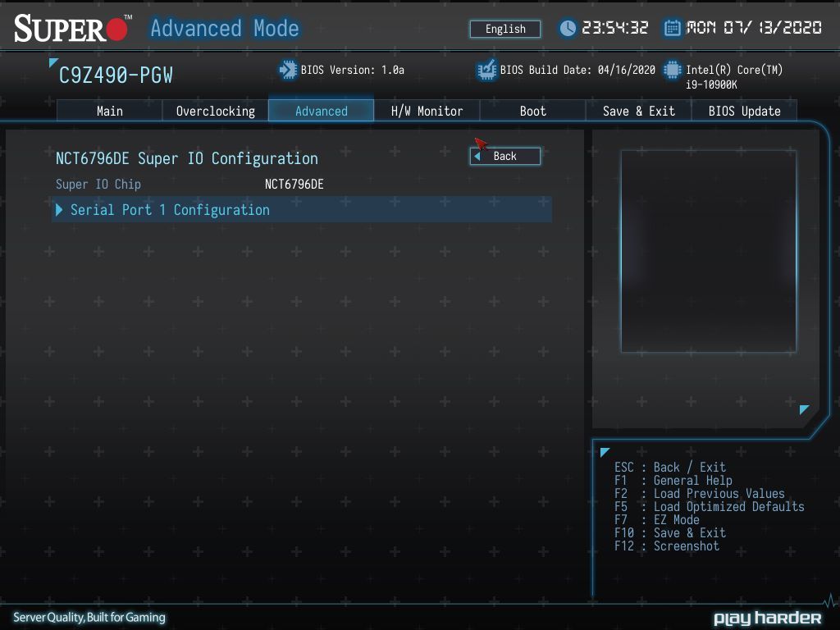Screen dimensions: 840x630
Task: Click the F2 Load Previous Values hint
Action: click(x=700, y=493)
